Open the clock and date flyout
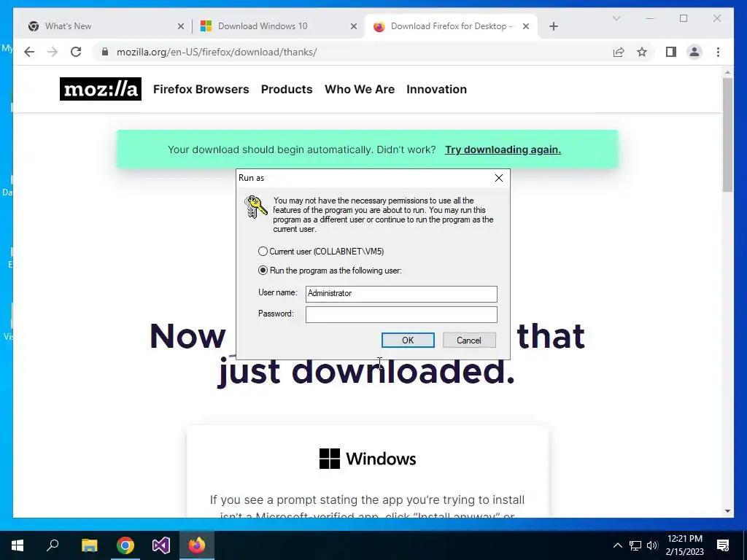747x560 pixels. click(685, 545)
